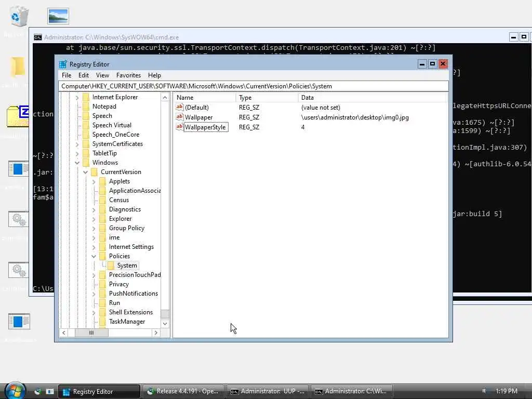The image size is (532, 399).
Task: Click the Show Desktop quick launch icon
Action: (37, 391)
